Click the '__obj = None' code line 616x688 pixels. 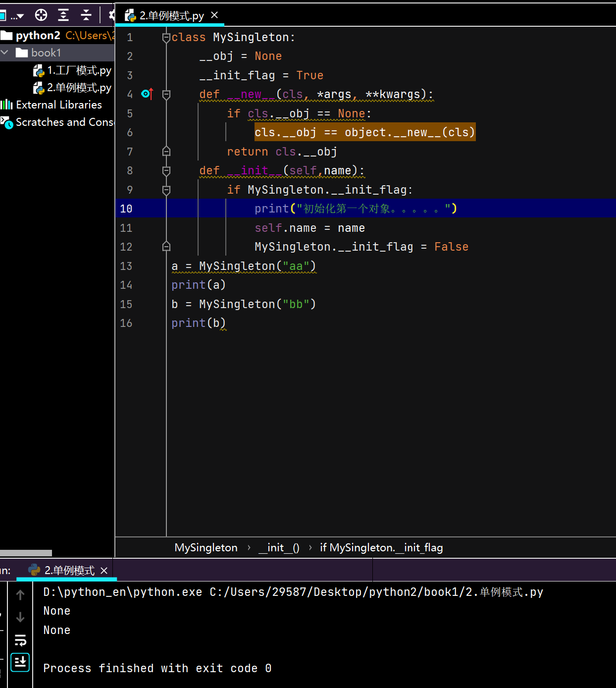[241, 56]
